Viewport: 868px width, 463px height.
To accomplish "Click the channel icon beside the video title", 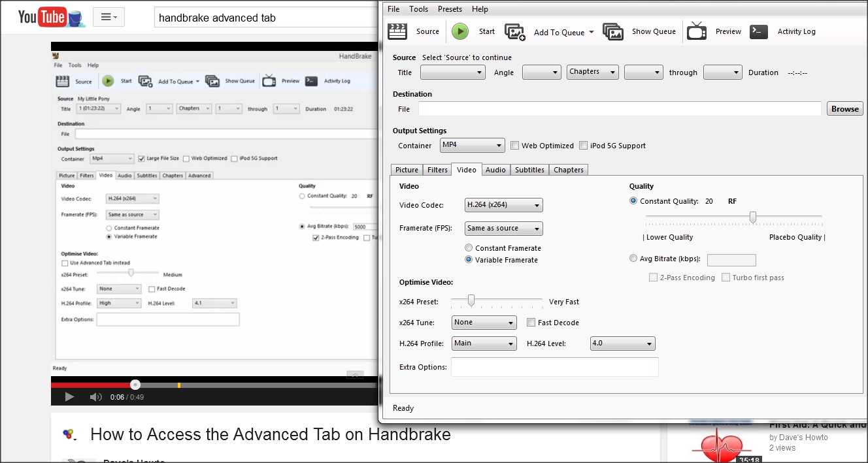I will pos(69,434).
